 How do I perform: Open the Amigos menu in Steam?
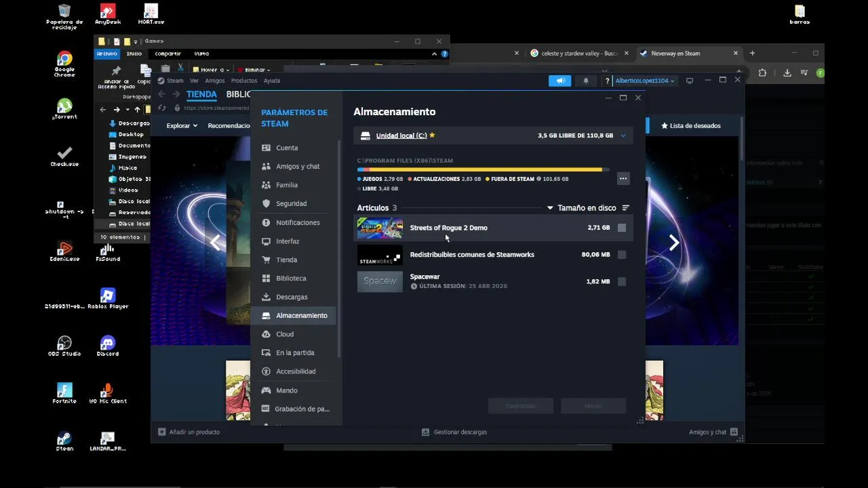tap(214, 81)
